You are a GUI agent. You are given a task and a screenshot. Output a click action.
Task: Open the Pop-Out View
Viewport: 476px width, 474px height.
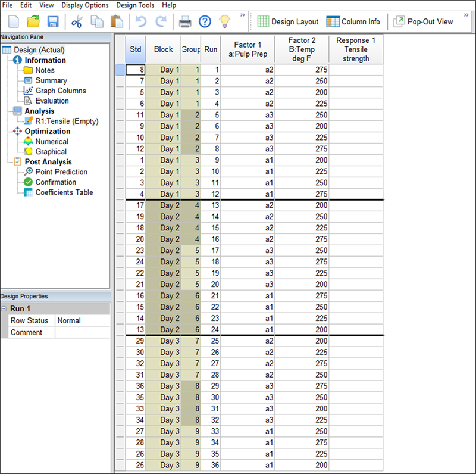423,22
